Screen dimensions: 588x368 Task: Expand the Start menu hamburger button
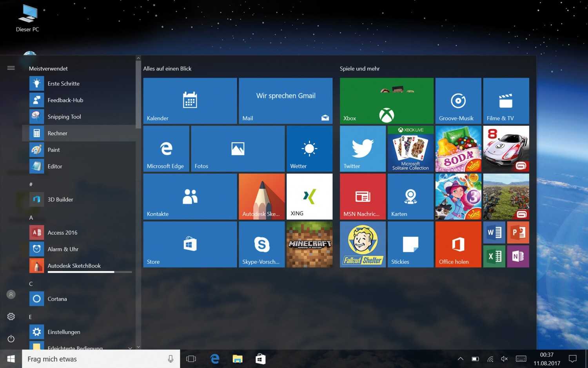point(11,68)
